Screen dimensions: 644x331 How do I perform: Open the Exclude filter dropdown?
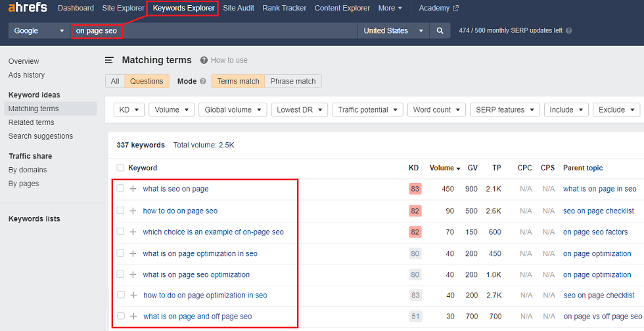616,110
